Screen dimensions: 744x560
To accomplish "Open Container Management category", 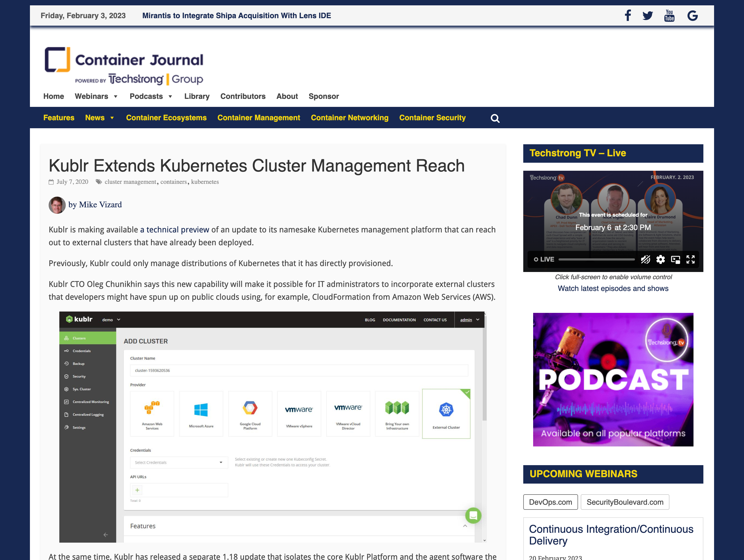I will tap(259, 118).
